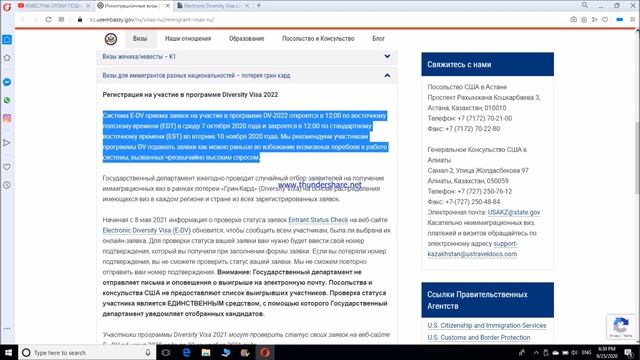This screenshot has width=640, height=360.
Task: Open the Action Center notifications
Action: pos(629,352)
